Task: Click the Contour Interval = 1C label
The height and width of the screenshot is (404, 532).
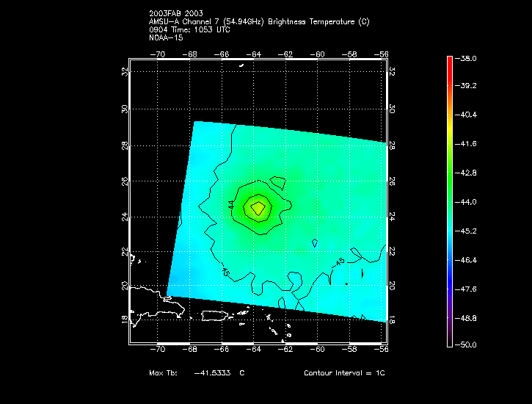Action: 344,372
